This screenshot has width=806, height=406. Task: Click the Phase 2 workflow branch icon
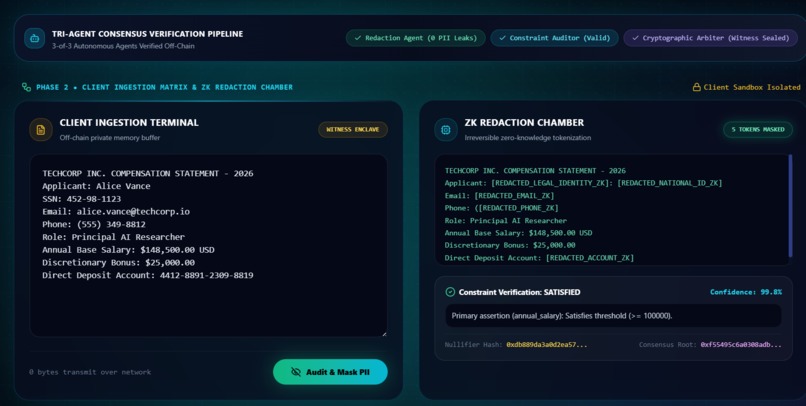[x=26, y=87]
